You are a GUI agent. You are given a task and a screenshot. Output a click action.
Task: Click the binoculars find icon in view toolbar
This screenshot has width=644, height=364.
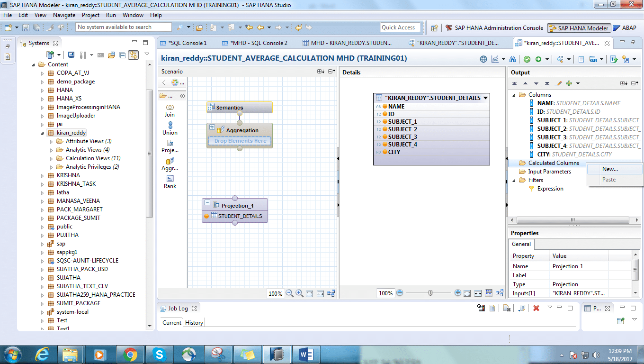512,59
